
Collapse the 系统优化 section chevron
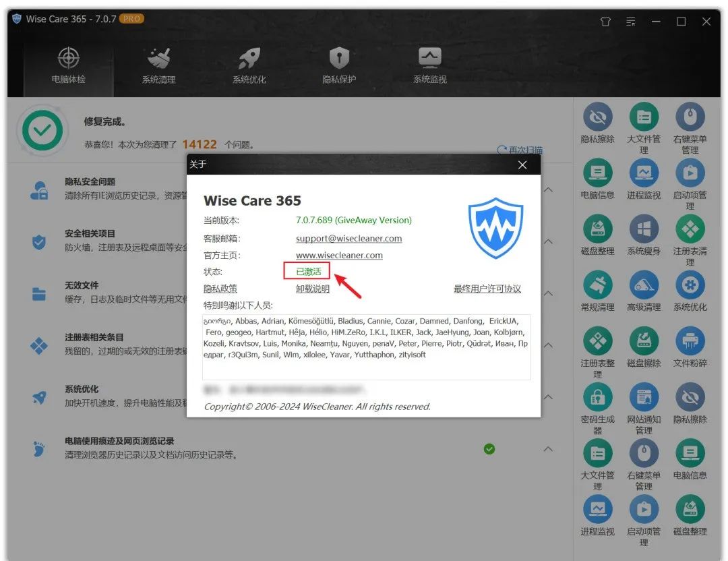548,397
